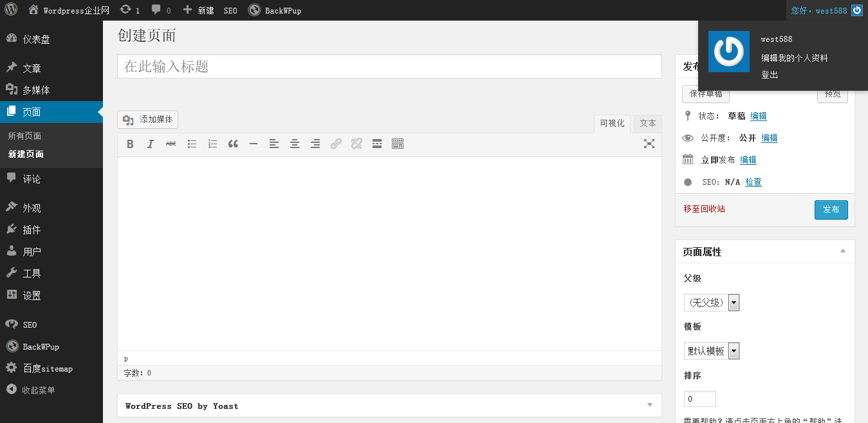Insert a blockquote
This screenshot has height=423, width=868.
tap(233, 144)
